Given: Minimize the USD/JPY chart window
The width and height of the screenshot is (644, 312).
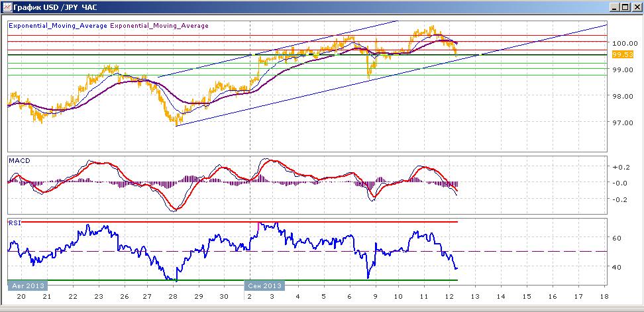Looking at the screenshot, I should 615,7.
